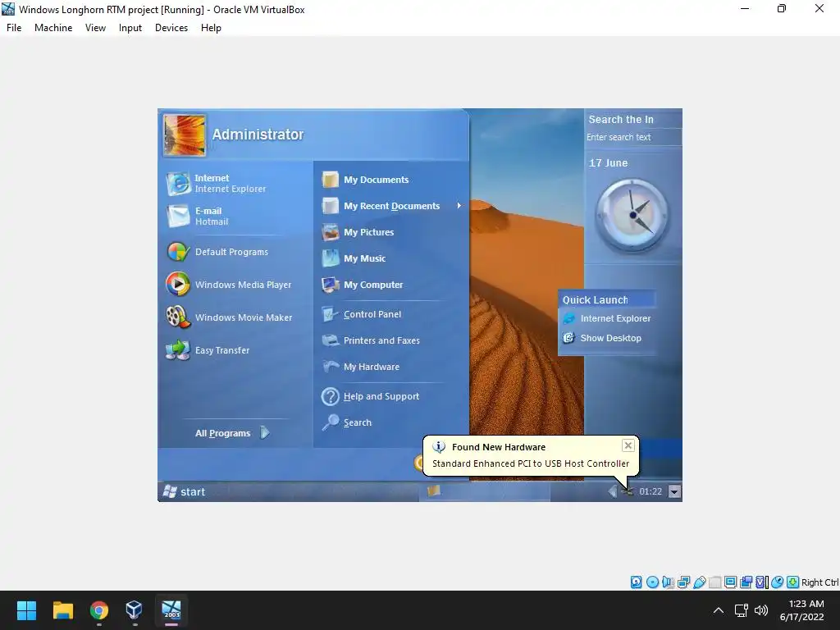Show hidden host tray icons chevron

pyautogui.click(x=719, y=610)
